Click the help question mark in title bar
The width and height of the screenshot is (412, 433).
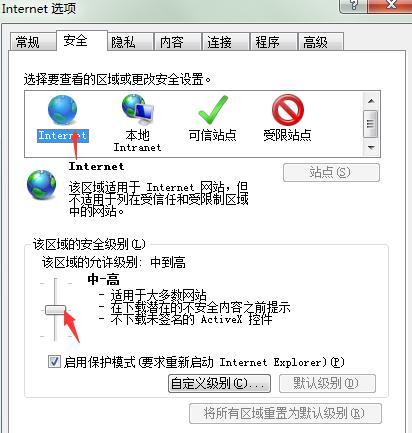coord(353,5)
